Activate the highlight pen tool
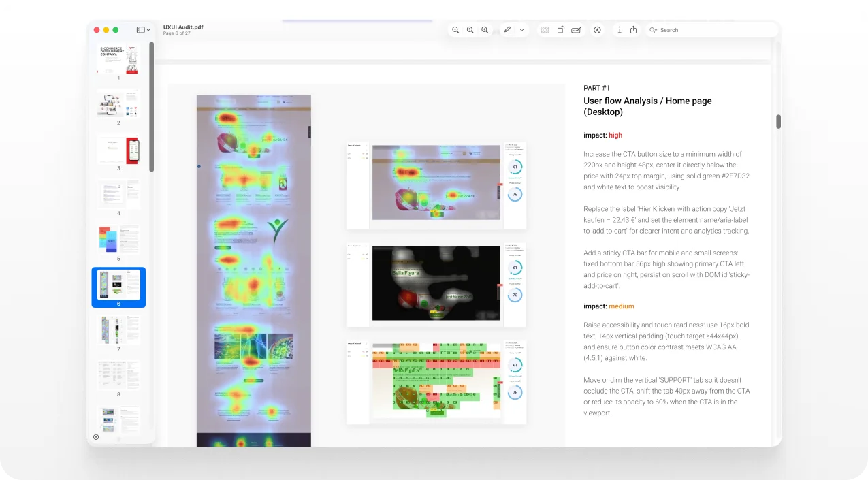 coord(507,30)
